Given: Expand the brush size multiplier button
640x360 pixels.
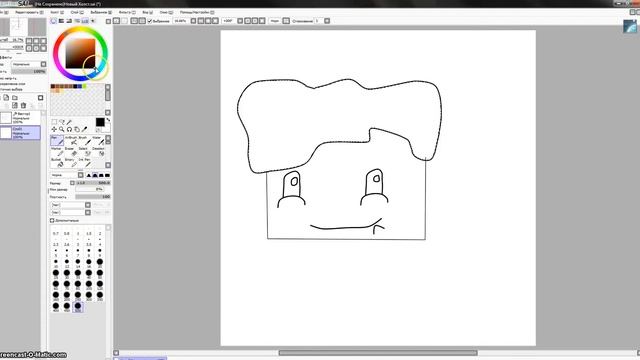Looking at the screenshot, I should pos(72,183).
